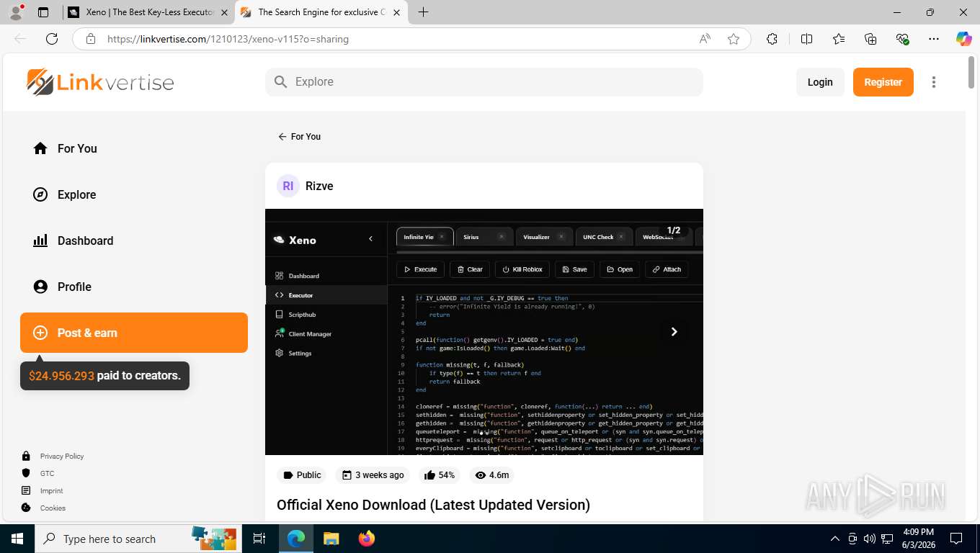The height and width of the screenshot is (553, 980).
Task: Open the Rizve author name
Action: [319, 186]
